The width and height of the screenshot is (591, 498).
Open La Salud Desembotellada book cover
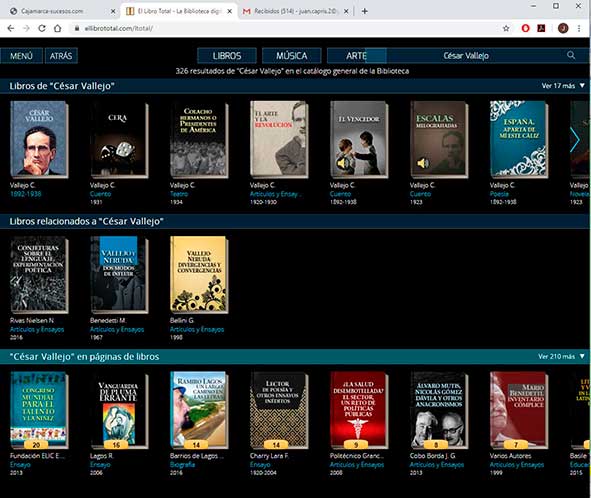[359, 410]
